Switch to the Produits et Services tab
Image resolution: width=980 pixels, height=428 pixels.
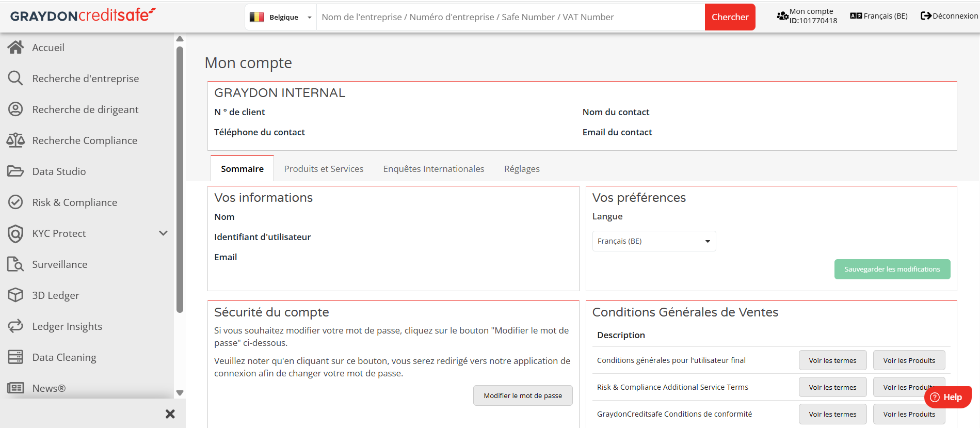click(x=324, y=169)
